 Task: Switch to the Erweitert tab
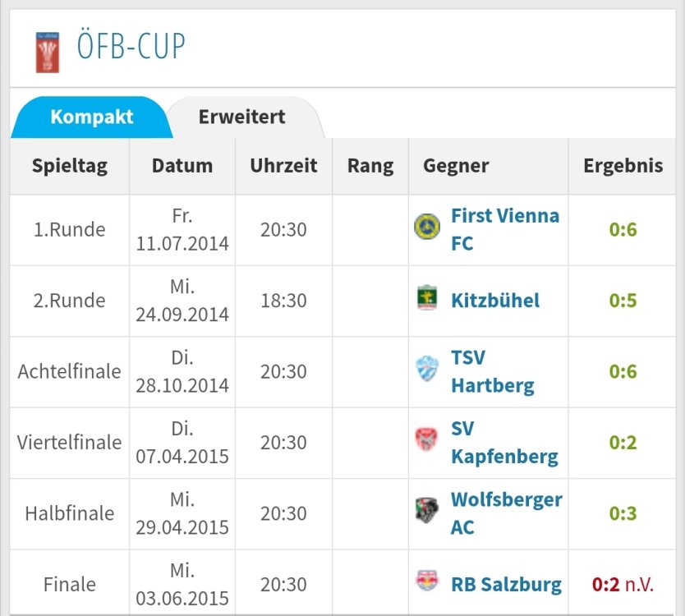point(241,117)
